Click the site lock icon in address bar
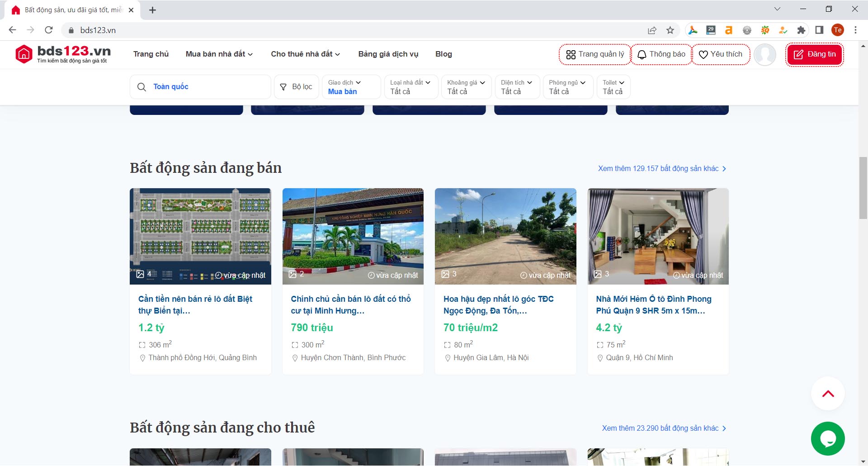The image size is (868, 466). click(71, 30)
